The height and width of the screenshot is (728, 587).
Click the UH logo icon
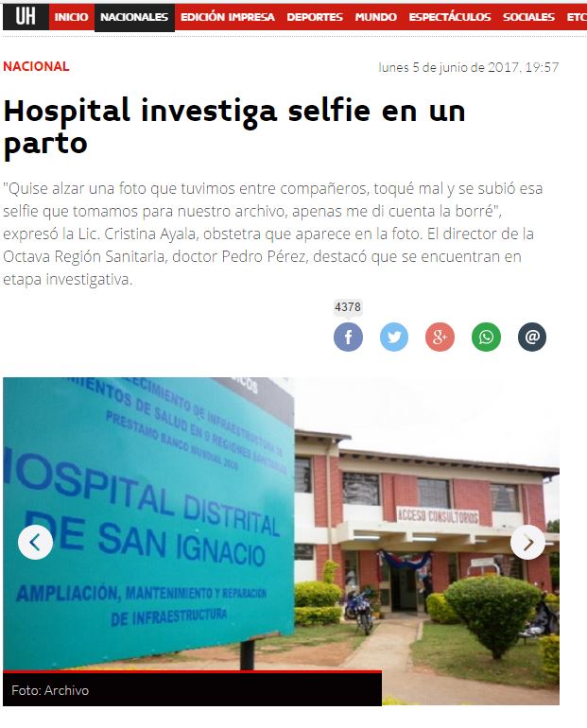(26, 17)
